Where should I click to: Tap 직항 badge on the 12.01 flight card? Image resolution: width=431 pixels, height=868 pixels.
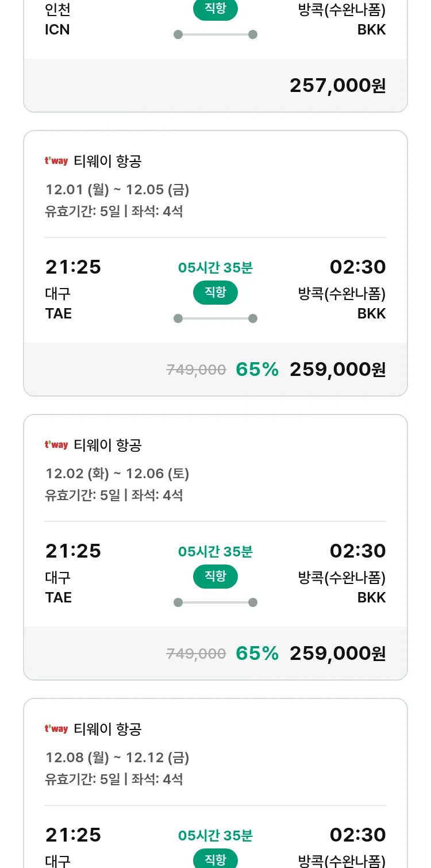(215, 293)
